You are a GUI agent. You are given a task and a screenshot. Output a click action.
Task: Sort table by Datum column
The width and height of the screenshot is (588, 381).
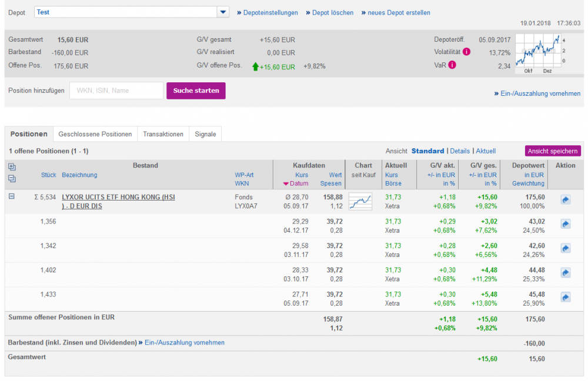[298, 183]
